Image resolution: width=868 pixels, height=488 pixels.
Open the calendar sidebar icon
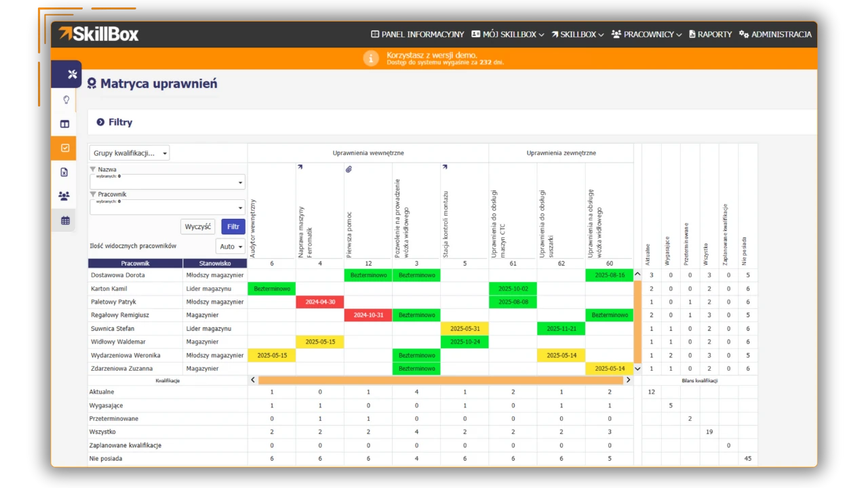pos(64,220)
